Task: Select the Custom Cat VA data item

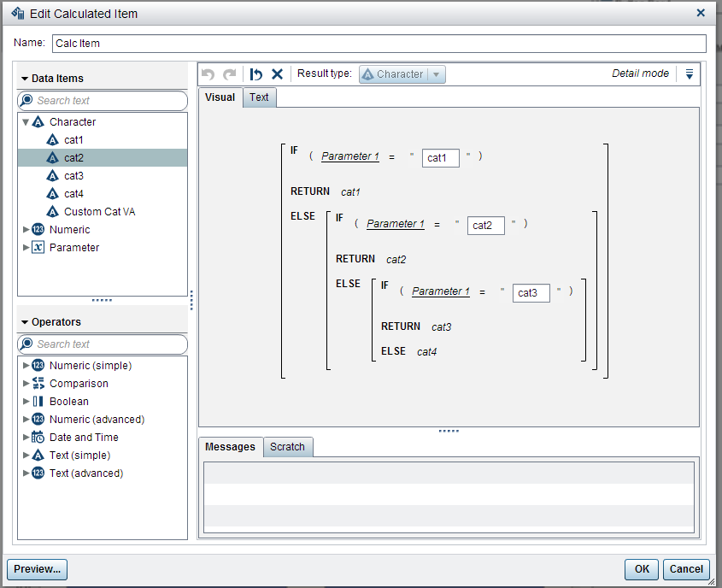Action: click(99, 212)
